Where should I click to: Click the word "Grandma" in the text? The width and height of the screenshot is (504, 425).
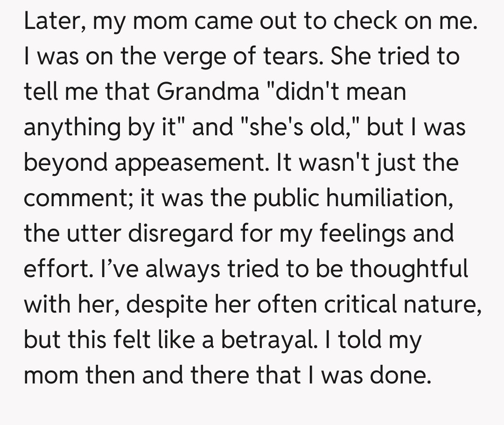tap(208, 92)
